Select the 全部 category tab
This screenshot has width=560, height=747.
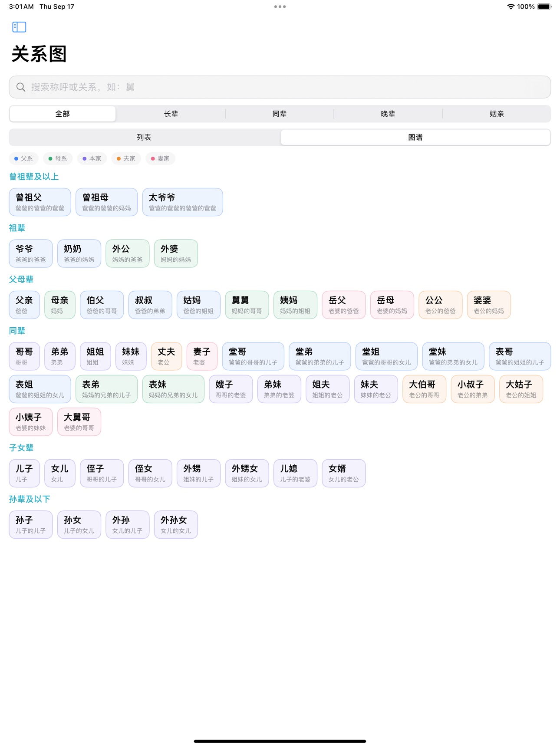click(63, 114)
